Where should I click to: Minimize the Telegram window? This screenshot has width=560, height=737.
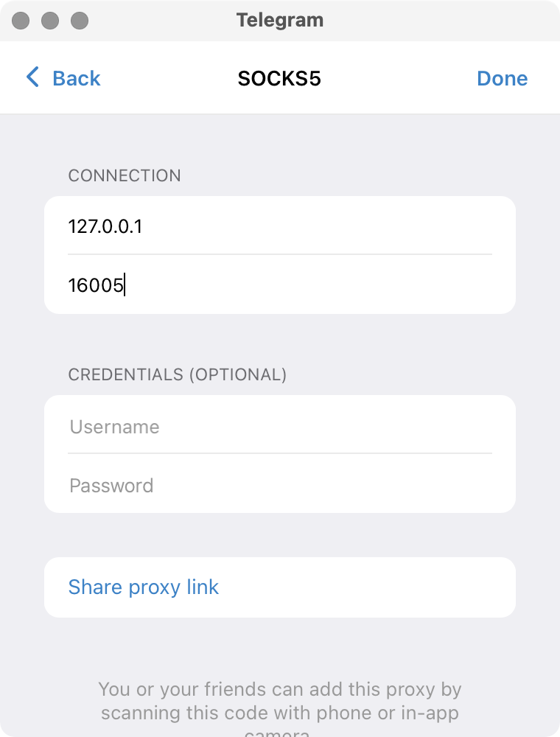50,20
